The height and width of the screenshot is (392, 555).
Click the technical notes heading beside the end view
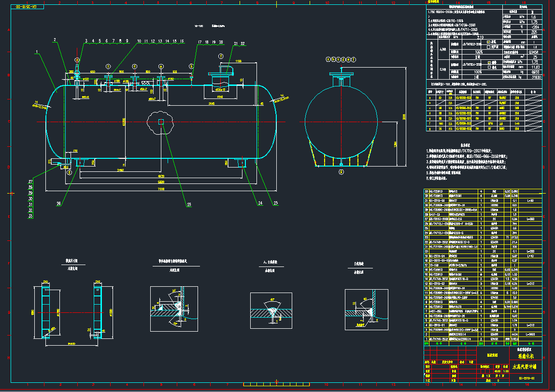click(x=466, y=145)
